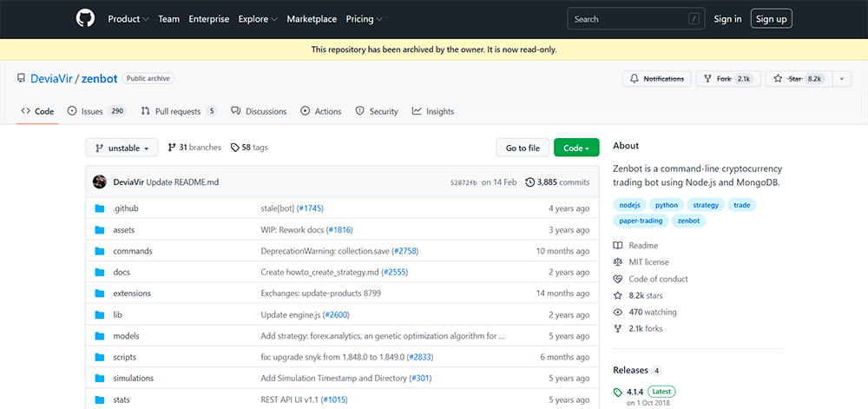
Task: Select the zenbot topic tag
Action: pos(688,221)
